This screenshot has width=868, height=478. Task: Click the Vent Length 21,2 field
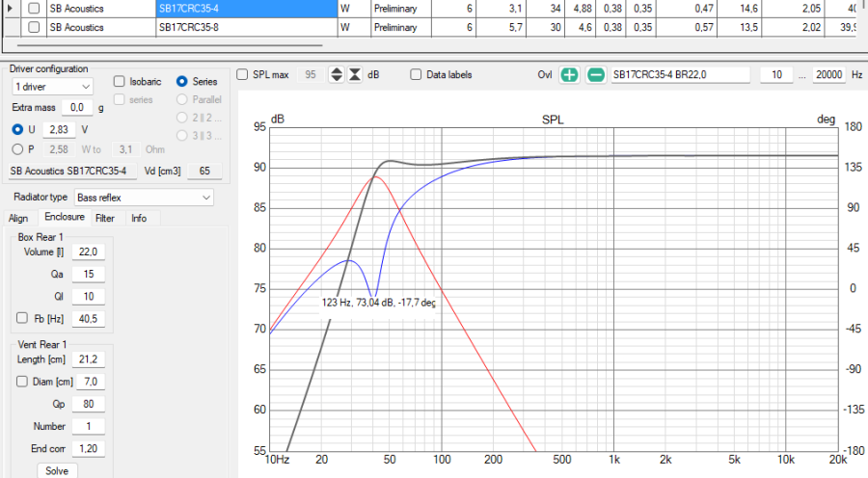88,359
